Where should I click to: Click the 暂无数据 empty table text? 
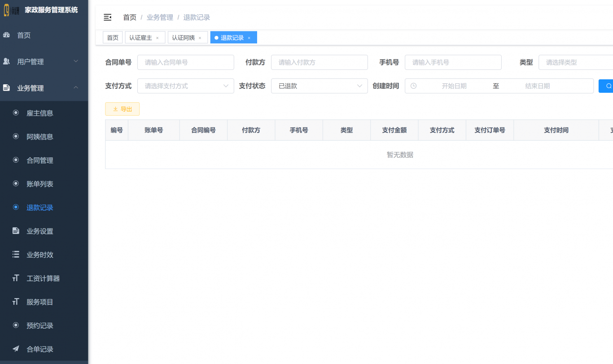400,155
